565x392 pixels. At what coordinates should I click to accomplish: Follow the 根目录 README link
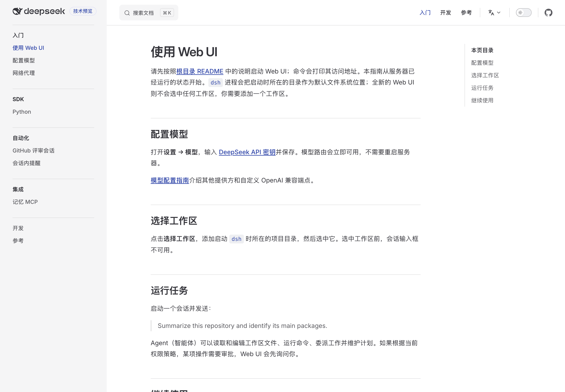pos(200,71)
